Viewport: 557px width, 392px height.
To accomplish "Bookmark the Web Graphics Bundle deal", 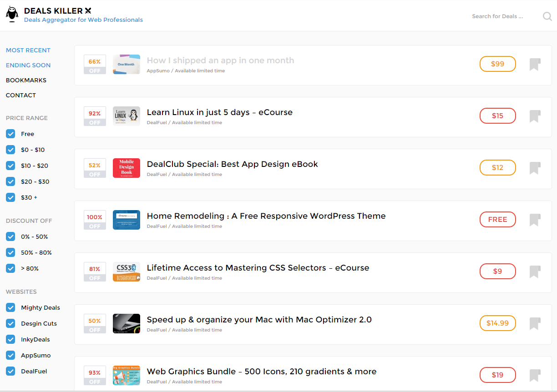I will click(x=535, y=375).
